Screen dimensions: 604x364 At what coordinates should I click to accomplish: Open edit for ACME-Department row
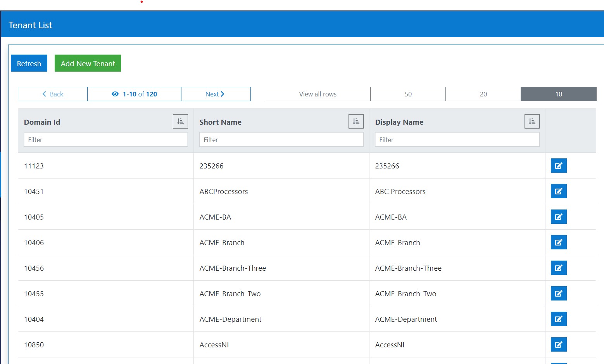[x=558, y=319]
